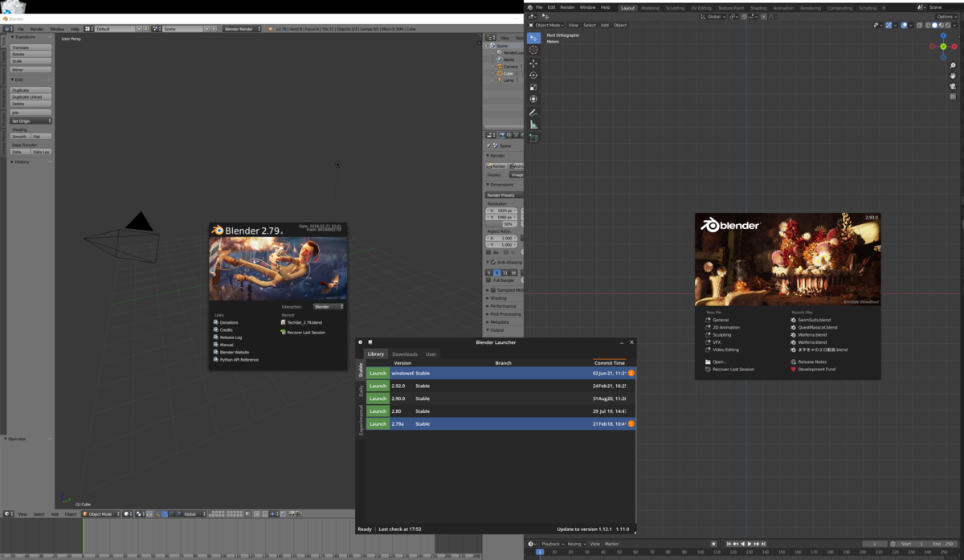The image size is (964, 560).
Task: Launch Blender 2.92.0 from the launcher
Action: tap(378, 386)
